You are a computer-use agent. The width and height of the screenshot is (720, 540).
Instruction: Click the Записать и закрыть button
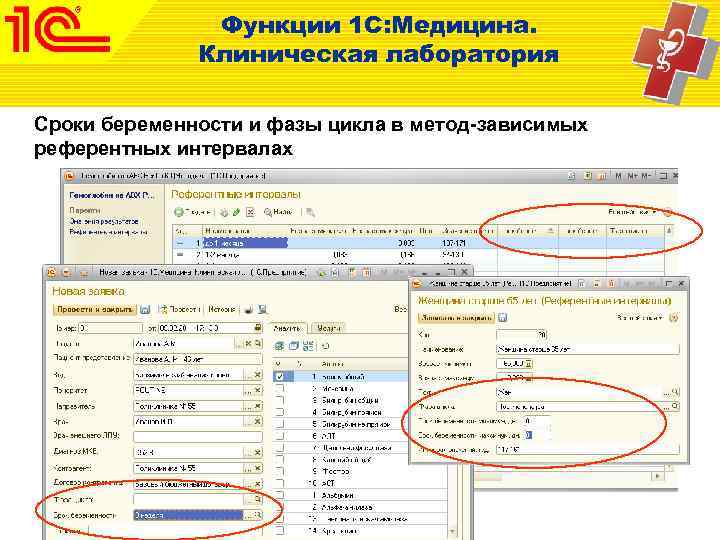[456, 317]
